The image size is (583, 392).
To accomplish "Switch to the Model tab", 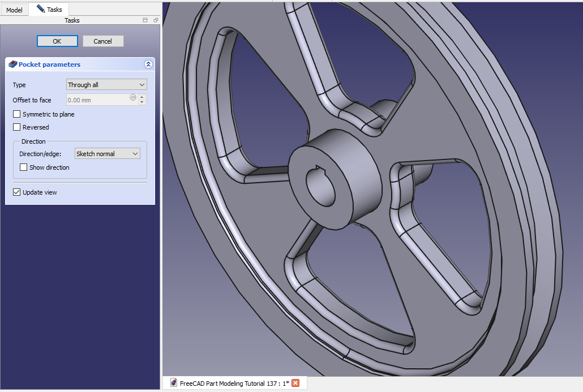I will click(14, 10).
